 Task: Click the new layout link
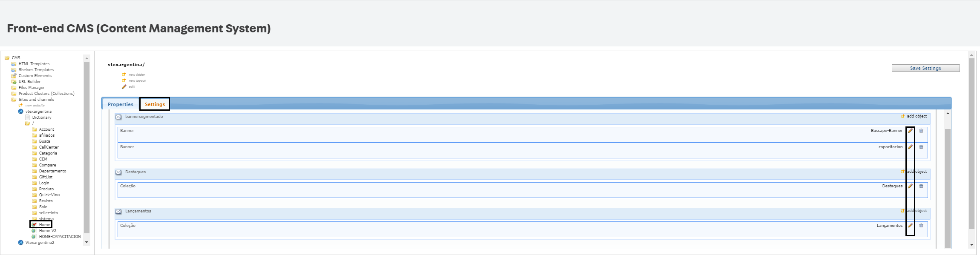pyautogui.click(x=137, y=81)
